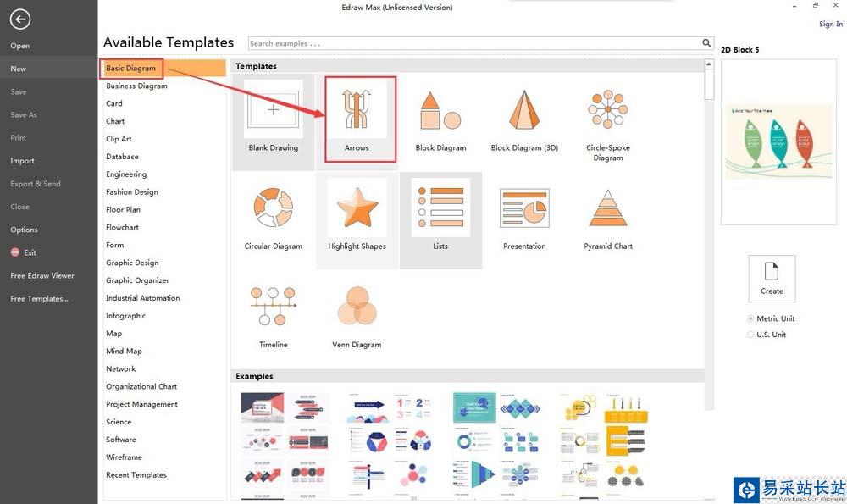Open Export & Send

[x=36, y=184]
